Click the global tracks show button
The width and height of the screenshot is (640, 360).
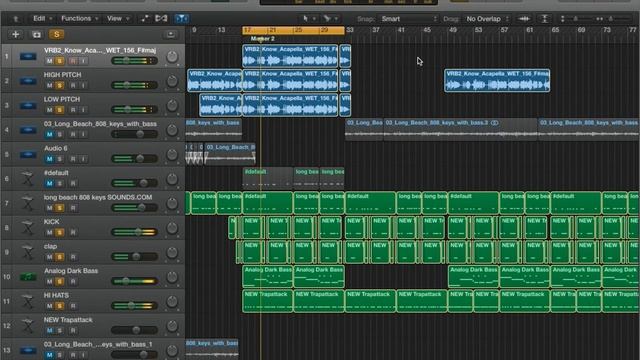point(171,35)
